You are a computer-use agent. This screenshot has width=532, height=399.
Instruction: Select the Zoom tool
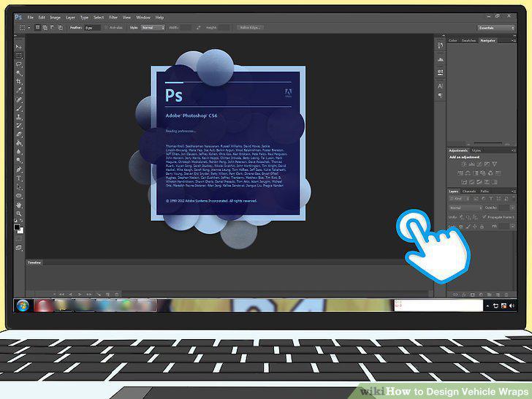pyautogui.click(x=19, y=213)
